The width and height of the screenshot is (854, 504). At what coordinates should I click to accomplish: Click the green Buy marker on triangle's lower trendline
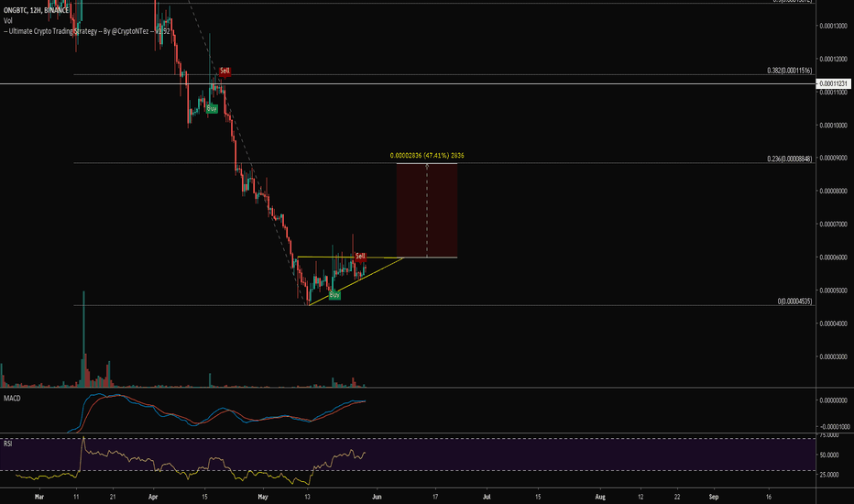tap(334, 295)
